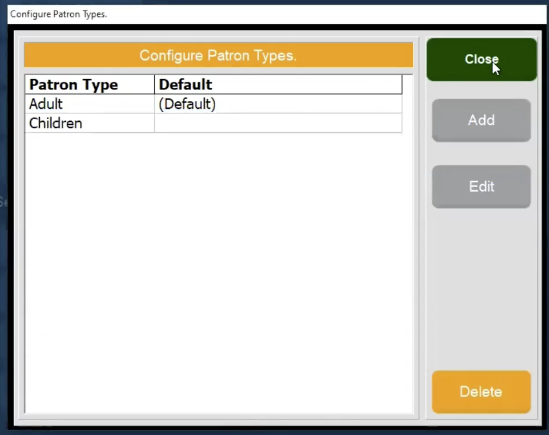Select the Adult patron type row
This screenshot has height=435, width=549.
pos(214,104)
